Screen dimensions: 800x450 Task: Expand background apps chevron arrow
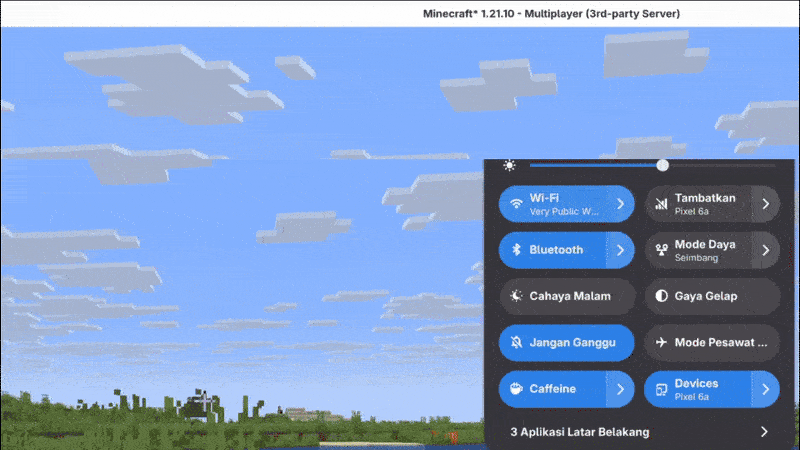(x=764, y=432)
